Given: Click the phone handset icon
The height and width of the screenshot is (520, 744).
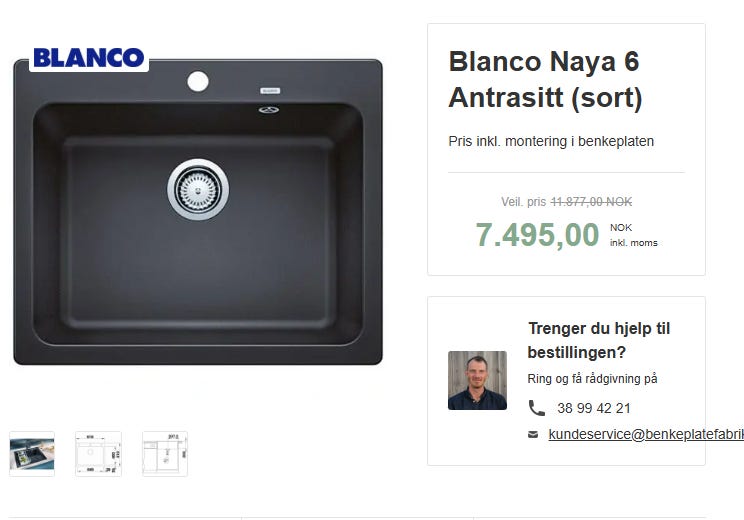Looking at the screenshot, I should (x=537, y=408).
